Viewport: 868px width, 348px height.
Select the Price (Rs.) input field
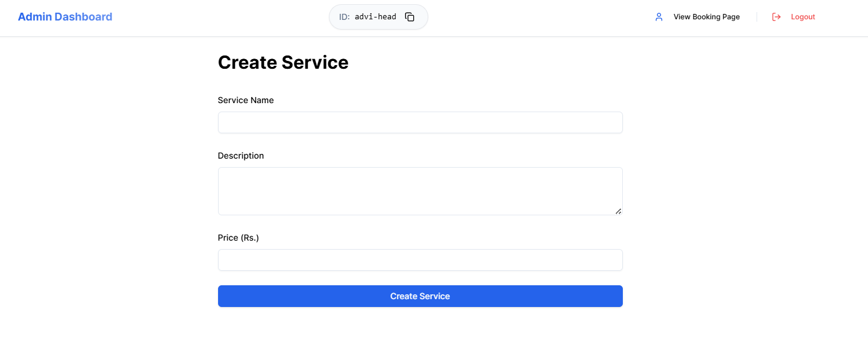pyautogui.click(x=420, y=260)
